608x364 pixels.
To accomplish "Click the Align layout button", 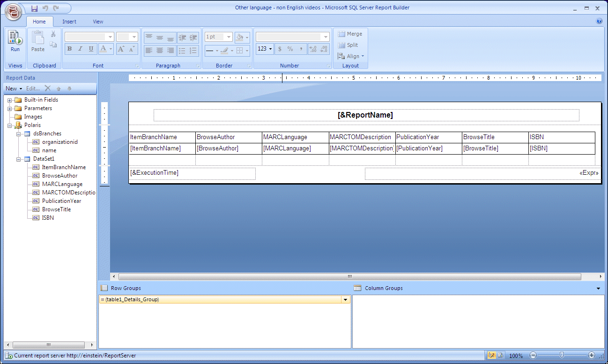I will click(x=351, y=56).
